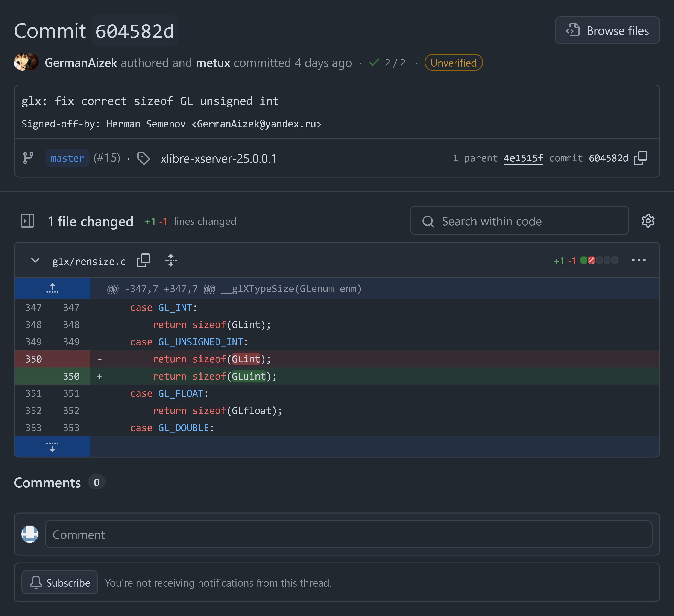The height and width of the screenshot is (616, 674).
Task: Click the git branch icon
Action: point(28,158)
